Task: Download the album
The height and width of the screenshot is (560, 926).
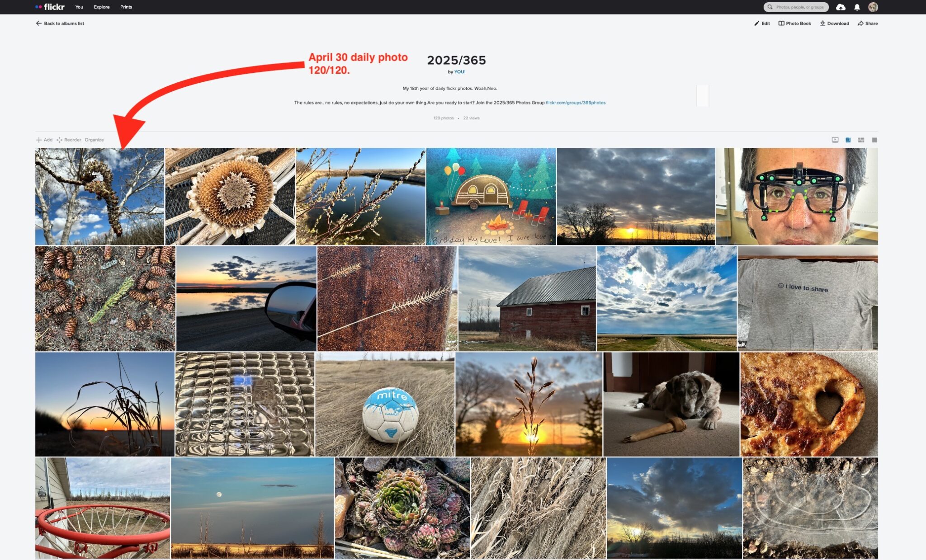Action: [835, 24]
